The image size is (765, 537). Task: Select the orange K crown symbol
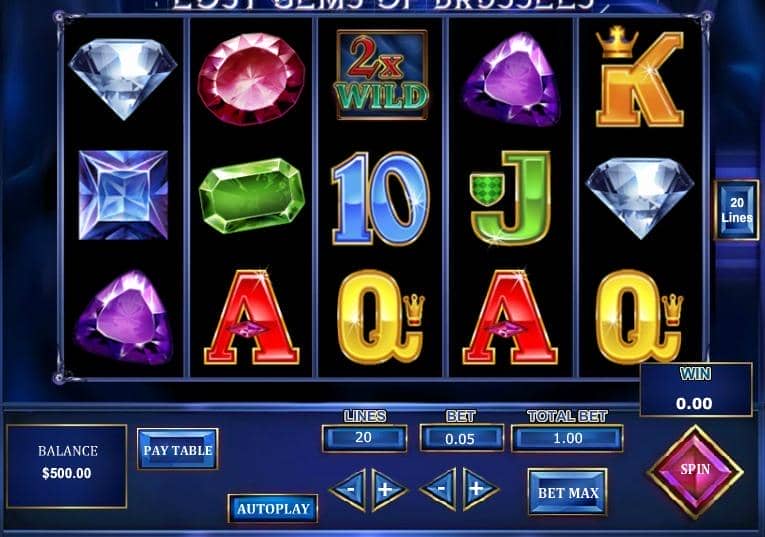[x=639, y=77]
